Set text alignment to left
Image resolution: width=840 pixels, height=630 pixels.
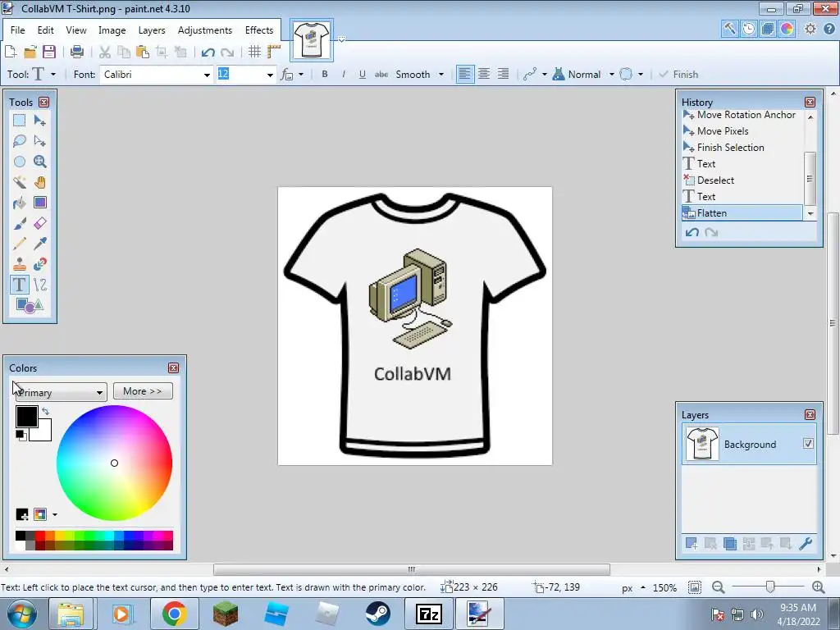pyautogui.click(x=464, y=74)
